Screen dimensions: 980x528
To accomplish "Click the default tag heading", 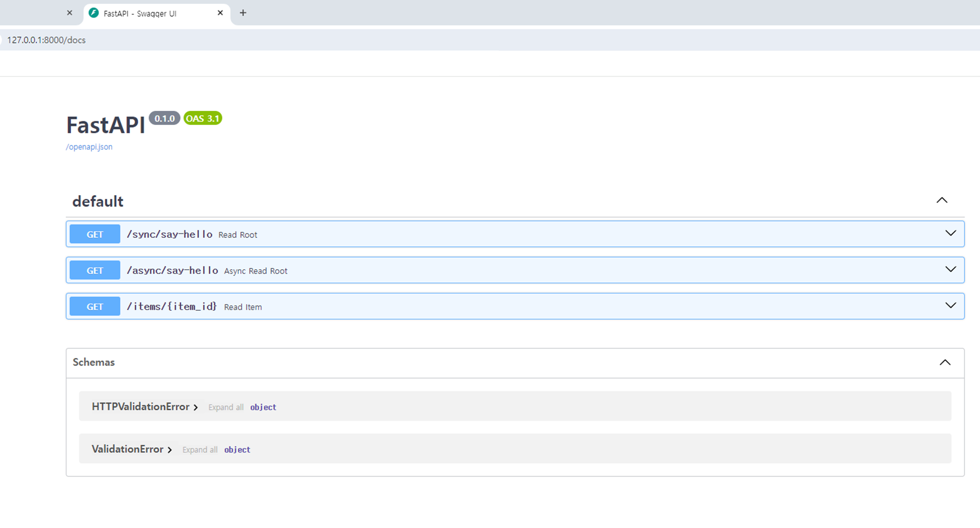I will click(x=98, y=201).
